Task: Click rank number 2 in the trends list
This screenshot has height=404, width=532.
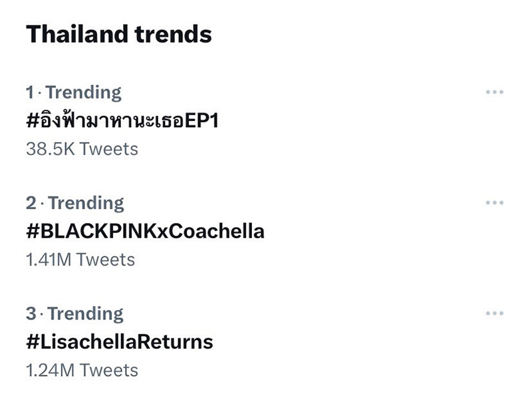Action: point(31,203)
